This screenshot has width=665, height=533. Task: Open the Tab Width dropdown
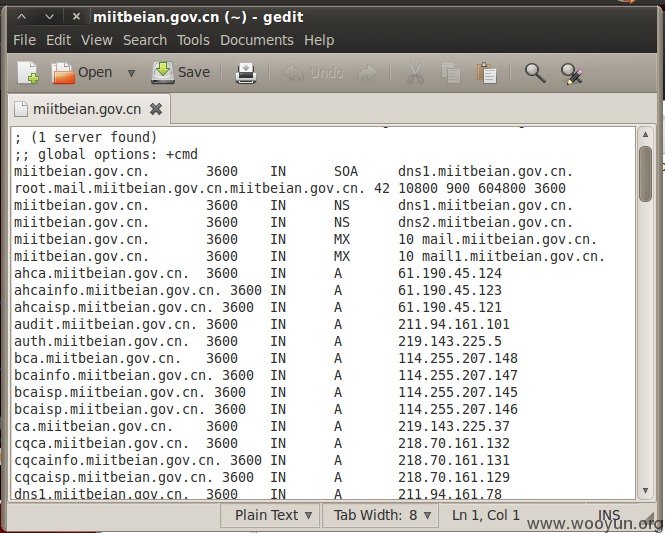click(x=382, y=515)
